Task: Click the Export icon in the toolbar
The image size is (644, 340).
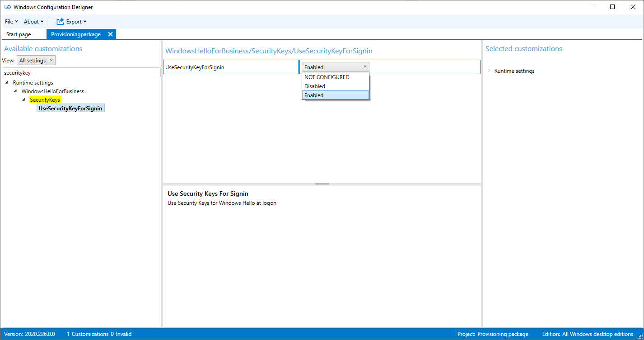Action: click(60, 21)
